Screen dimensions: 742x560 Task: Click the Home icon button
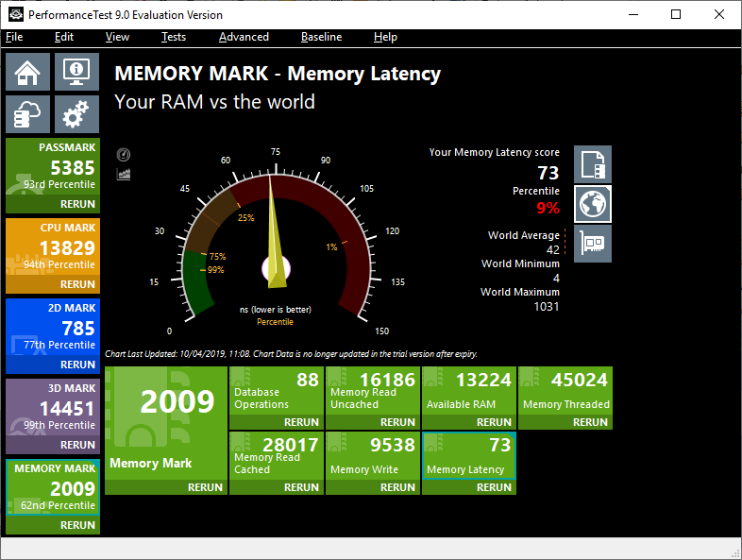(x=28, y=72)
